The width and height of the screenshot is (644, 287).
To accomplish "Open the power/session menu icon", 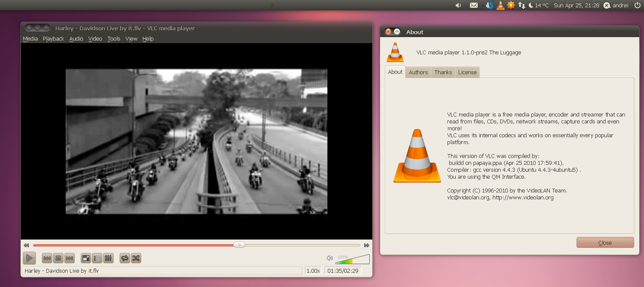I will (637, 5).
